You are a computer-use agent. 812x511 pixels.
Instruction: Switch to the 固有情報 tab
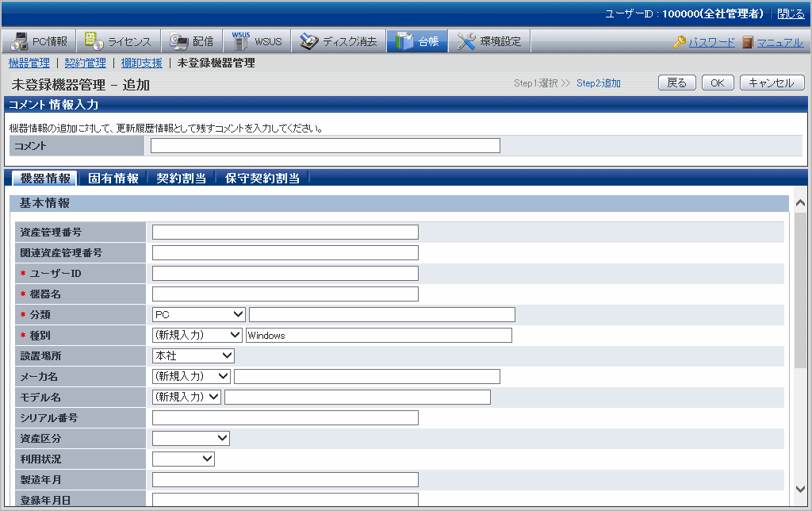click(x=113, y=179)
